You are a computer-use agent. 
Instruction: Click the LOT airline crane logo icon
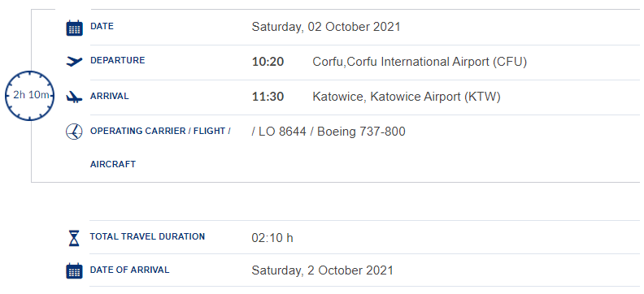pos(74,132)
